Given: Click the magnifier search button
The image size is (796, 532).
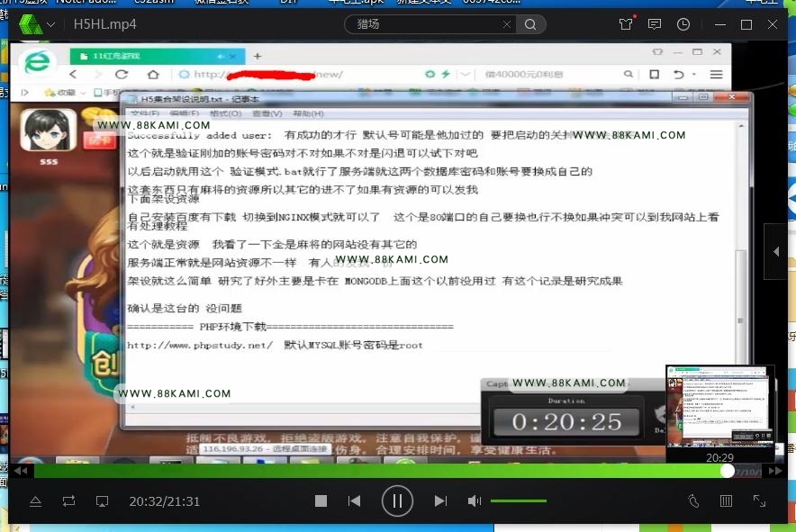Looking at the screenshot, I should point(530,24).
